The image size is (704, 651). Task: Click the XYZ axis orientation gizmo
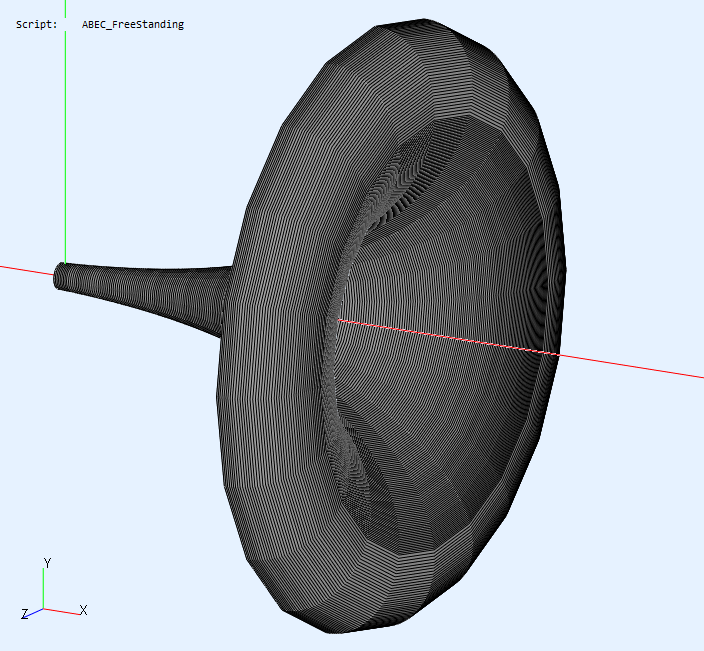(54, 590)
